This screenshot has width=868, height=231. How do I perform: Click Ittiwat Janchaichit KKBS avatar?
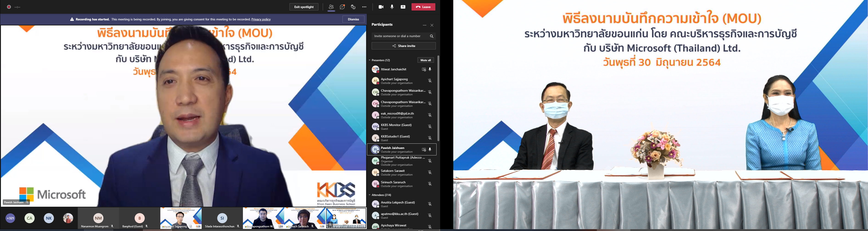tap(375, 69)
